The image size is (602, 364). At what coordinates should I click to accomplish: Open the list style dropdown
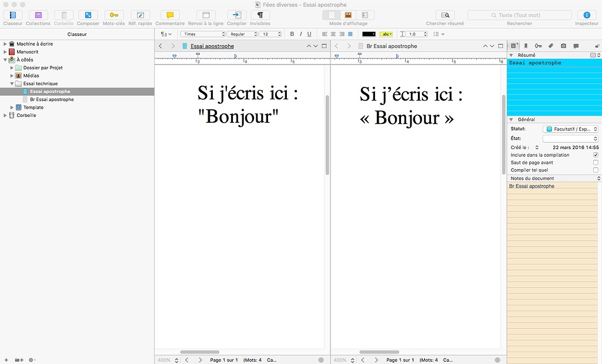[439, 34]
